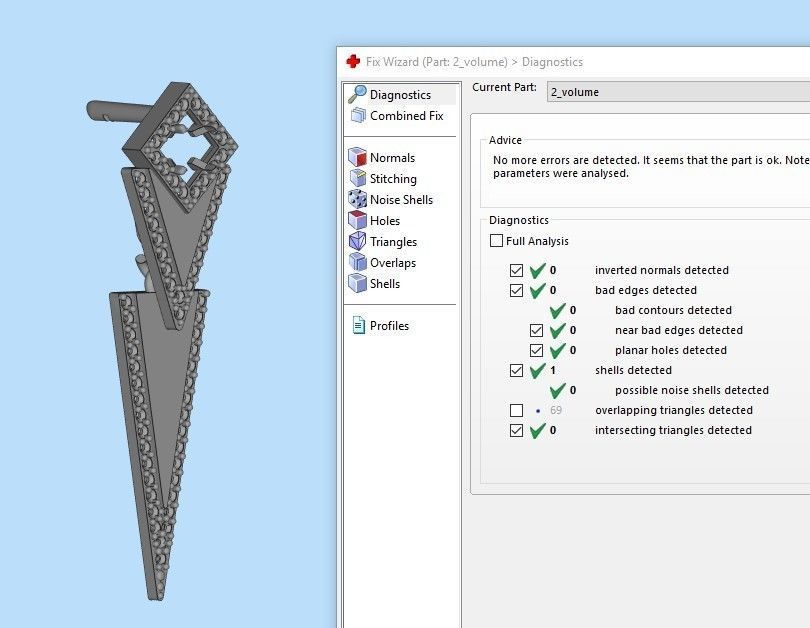Click the Profiles document icon
This screenshot has width=810, height=628.
359,325
